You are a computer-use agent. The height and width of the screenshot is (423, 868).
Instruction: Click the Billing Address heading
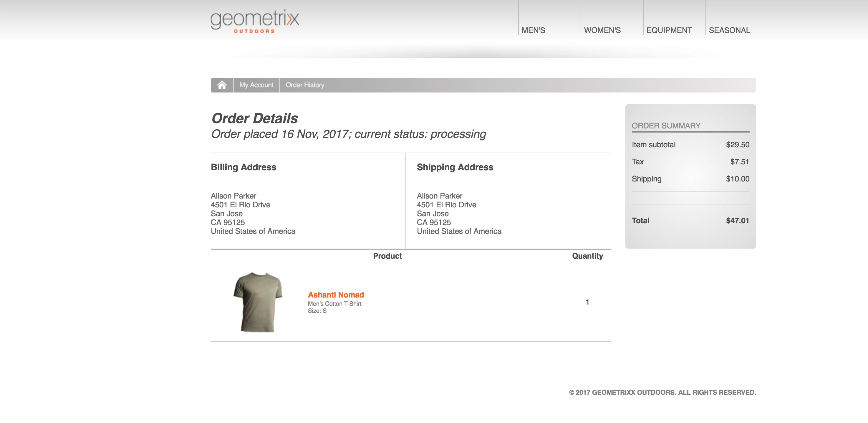tap(243, 167)
